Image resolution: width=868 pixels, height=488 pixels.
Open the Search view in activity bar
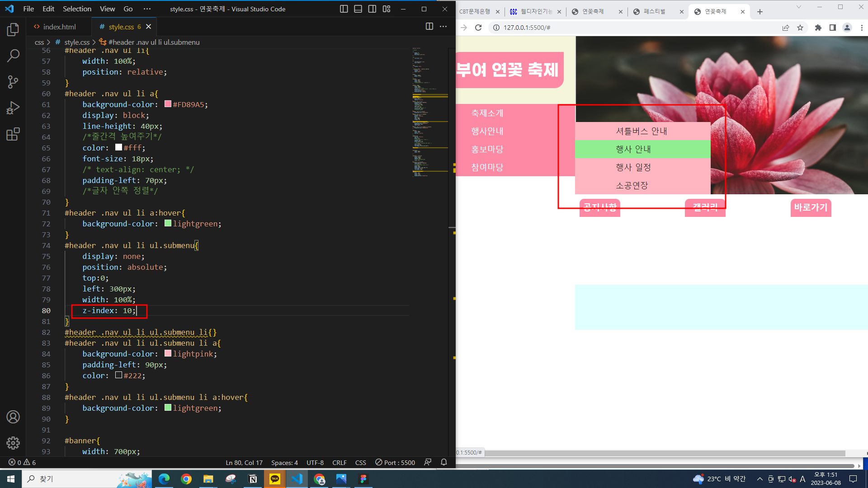click(x=13, y=56)
